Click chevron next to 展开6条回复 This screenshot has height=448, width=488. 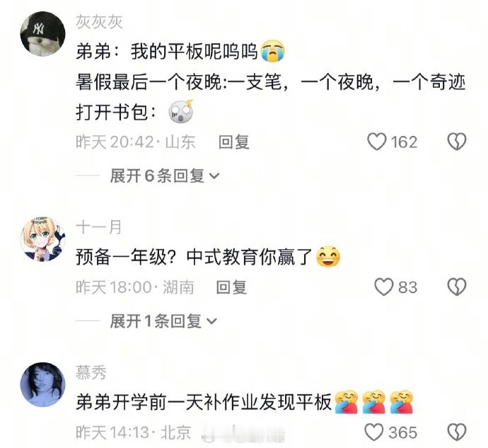coord(214,177)
